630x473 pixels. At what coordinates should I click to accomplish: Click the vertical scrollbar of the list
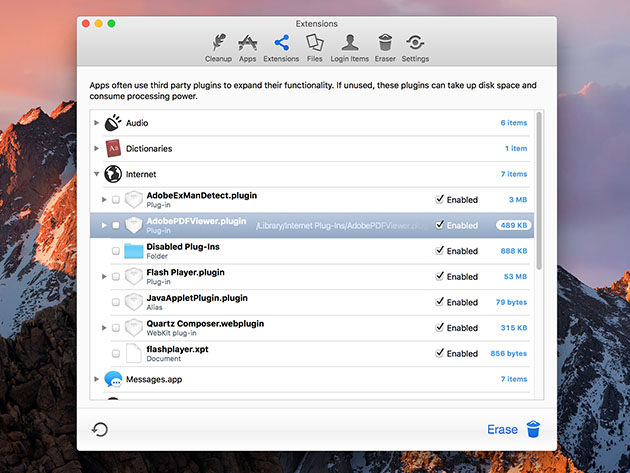[539, 190]
